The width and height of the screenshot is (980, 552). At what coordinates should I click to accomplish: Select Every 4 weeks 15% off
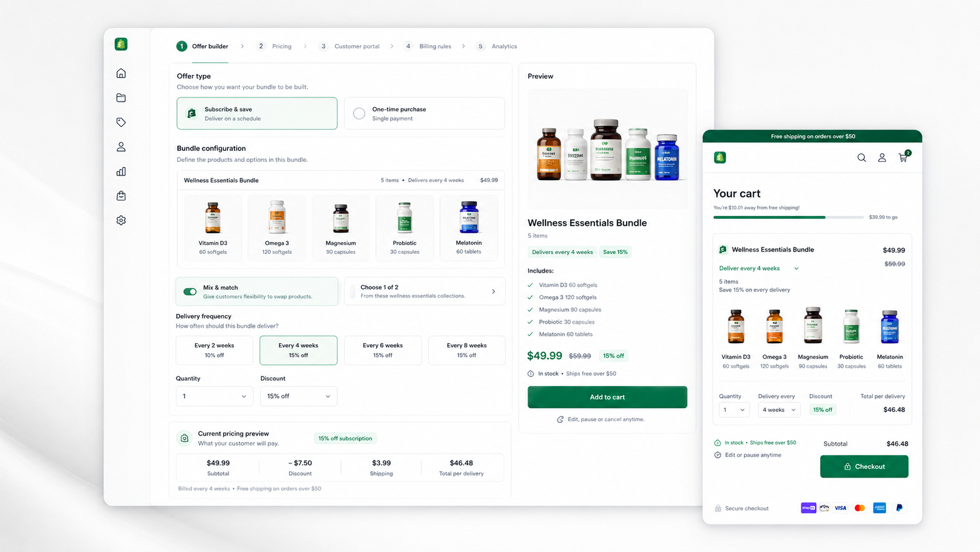pos(298,350)
